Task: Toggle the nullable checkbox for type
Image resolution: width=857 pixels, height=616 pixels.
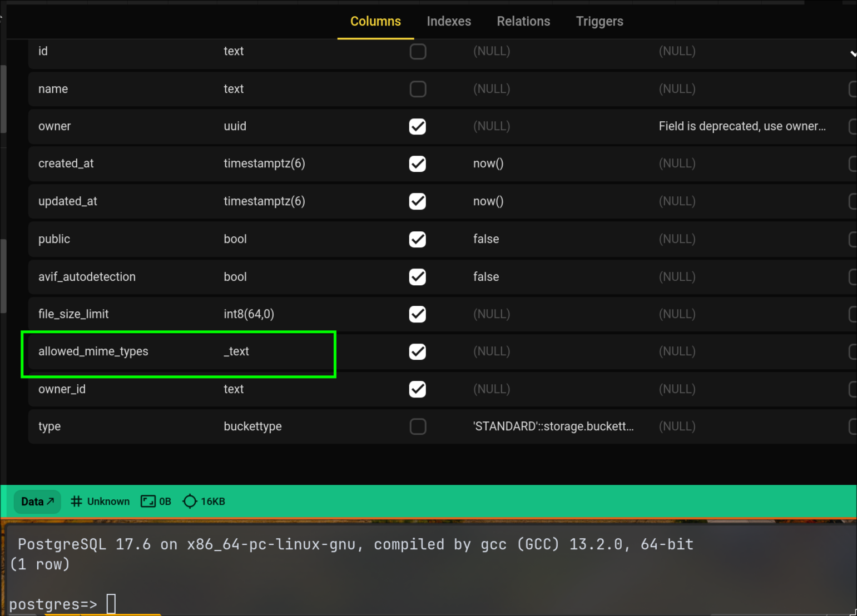Action: (x=418, y=426)
